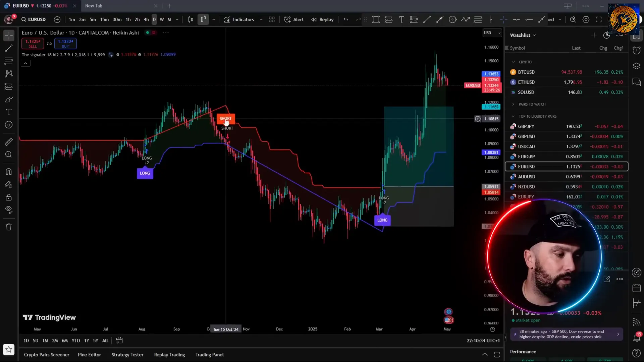Open the Strategy Tester tab
644x362 pixels.
[127, 355]
